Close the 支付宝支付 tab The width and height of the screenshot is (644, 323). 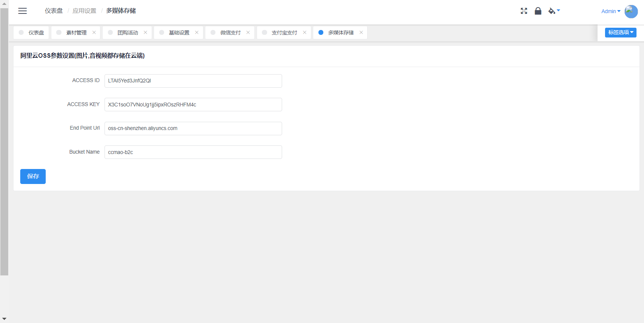pyautogui.click(x=305, y=33)
